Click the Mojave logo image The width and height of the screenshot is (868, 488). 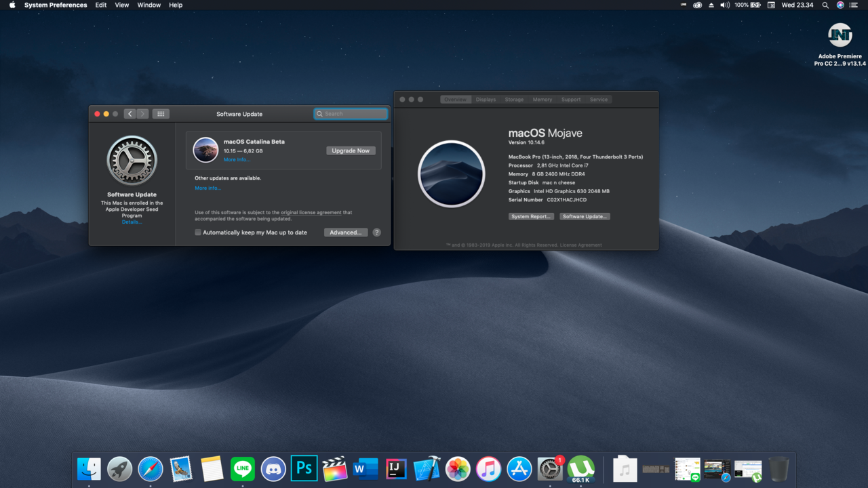[x=452, y=174]
